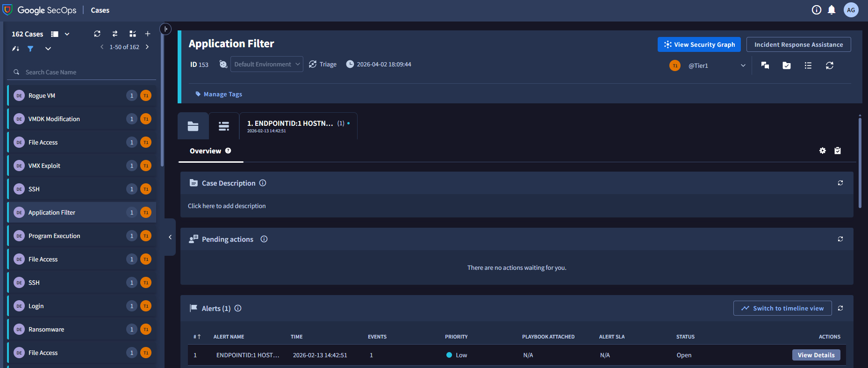
Task: Expand the chevron beside the filter icon
Action: pyautogui.click(x=48, y=49)
